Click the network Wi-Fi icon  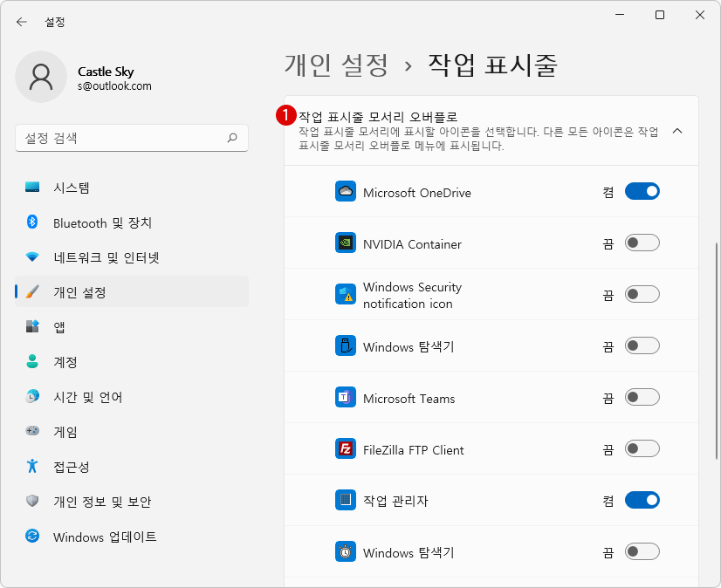pos(32,257)
